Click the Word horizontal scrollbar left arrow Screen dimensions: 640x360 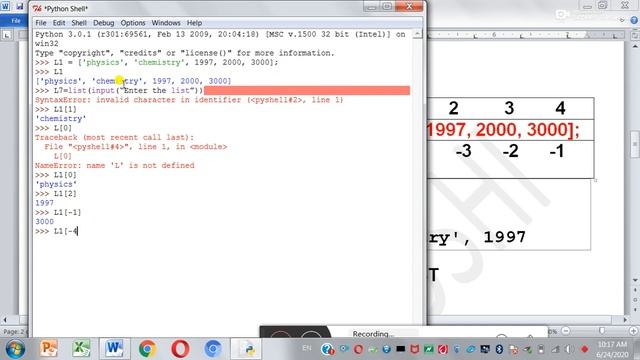[x=5, y=320]
